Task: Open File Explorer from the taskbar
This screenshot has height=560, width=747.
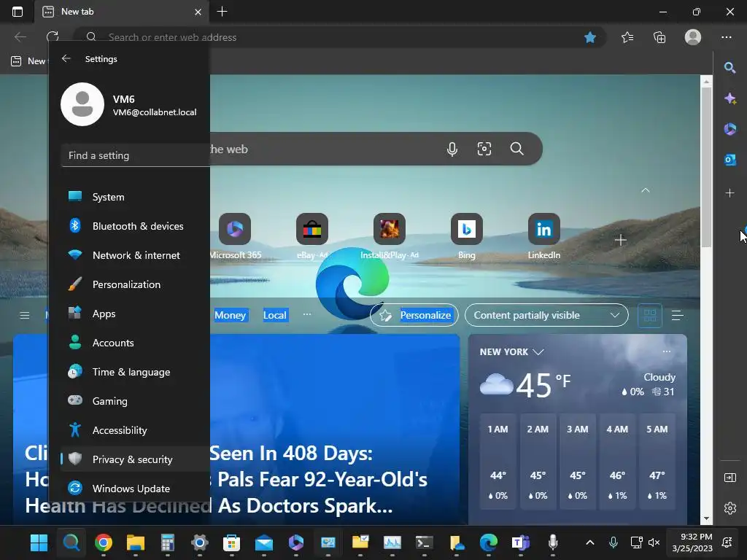Action: (x=135, y=542)
